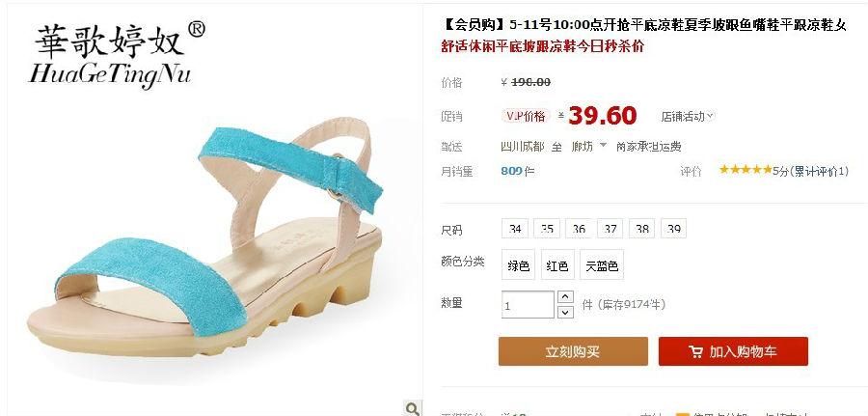868x416 pixels.
Task: Select size 39
Action: point(674,229)
